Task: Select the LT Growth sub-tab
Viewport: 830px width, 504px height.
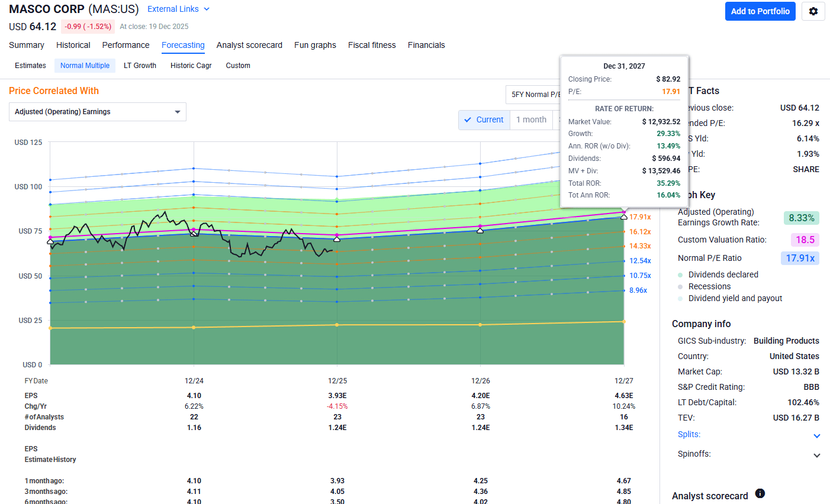Action: pyautogui.click(x=140, y=66)
